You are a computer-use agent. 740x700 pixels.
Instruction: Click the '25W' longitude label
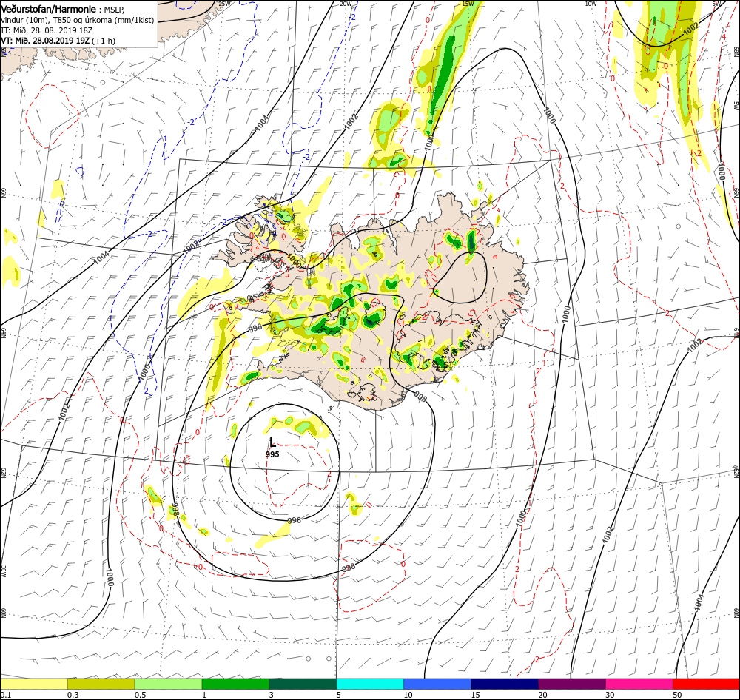click(x=224, y=4)
